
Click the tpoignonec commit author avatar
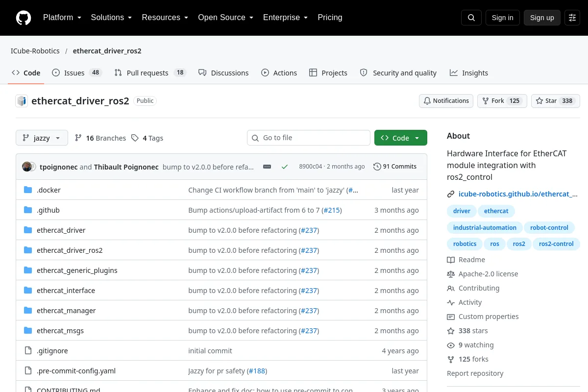27,167
